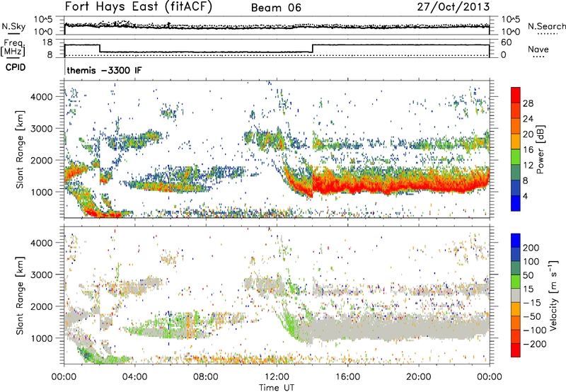566x392 pixels.
Task: Click the 'Power [dB]' color bar label
Action: (541, 149)
